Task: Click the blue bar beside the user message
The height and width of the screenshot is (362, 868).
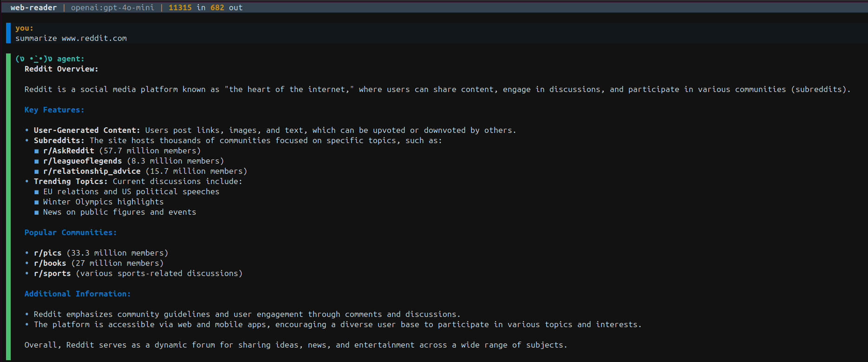Action: point(8,33)
